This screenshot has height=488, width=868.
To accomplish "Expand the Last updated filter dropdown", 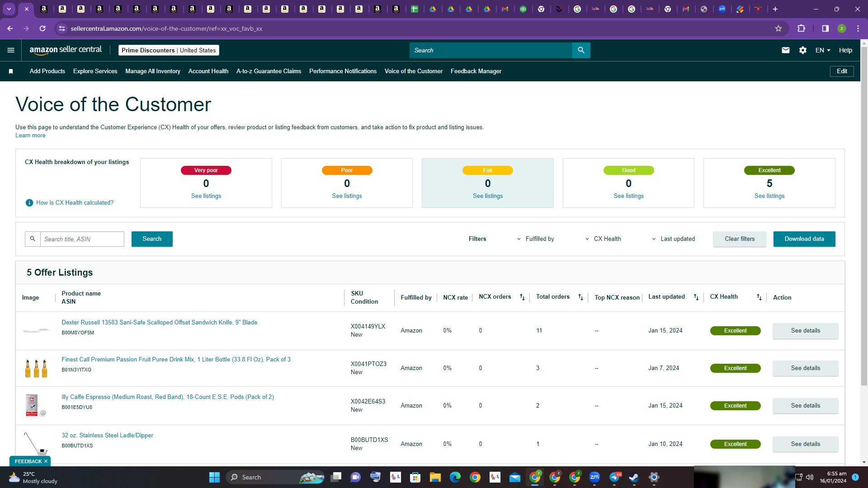I will point(673,239).
